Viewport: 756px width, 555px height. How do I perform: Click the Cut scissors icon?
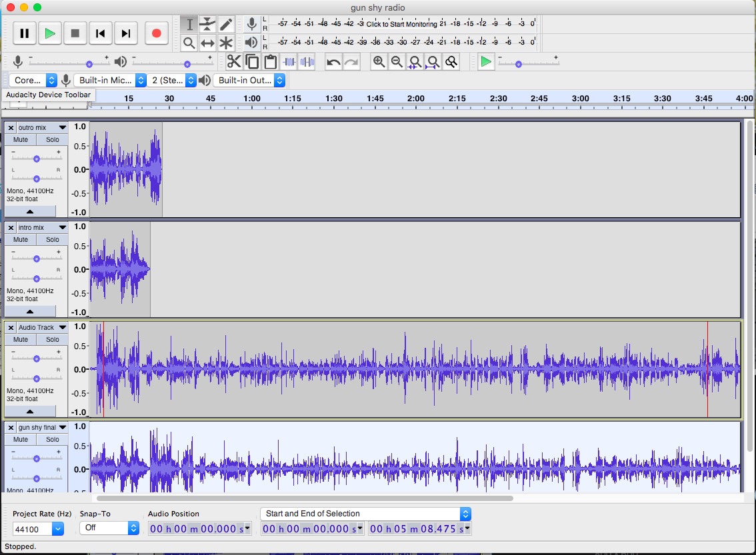coord(235,61)
